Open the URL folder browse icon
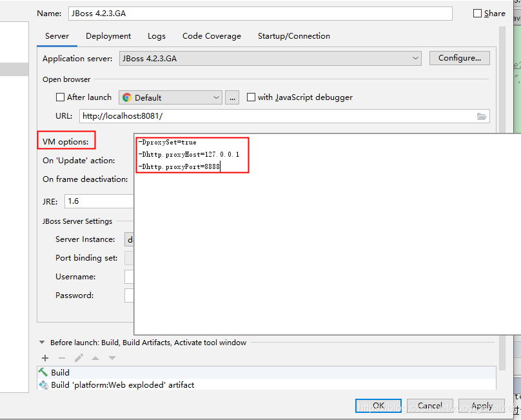Screen dimensions: 521x420 [482, 116]
